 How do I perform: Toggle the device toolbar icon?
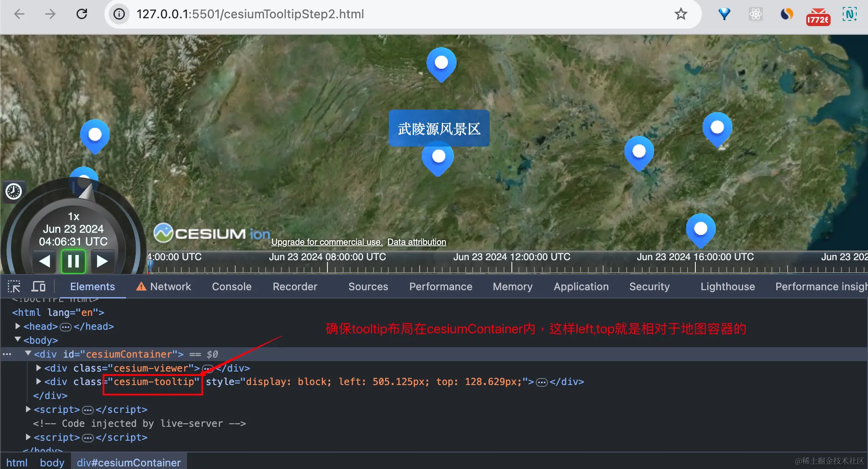coord(38,286)
